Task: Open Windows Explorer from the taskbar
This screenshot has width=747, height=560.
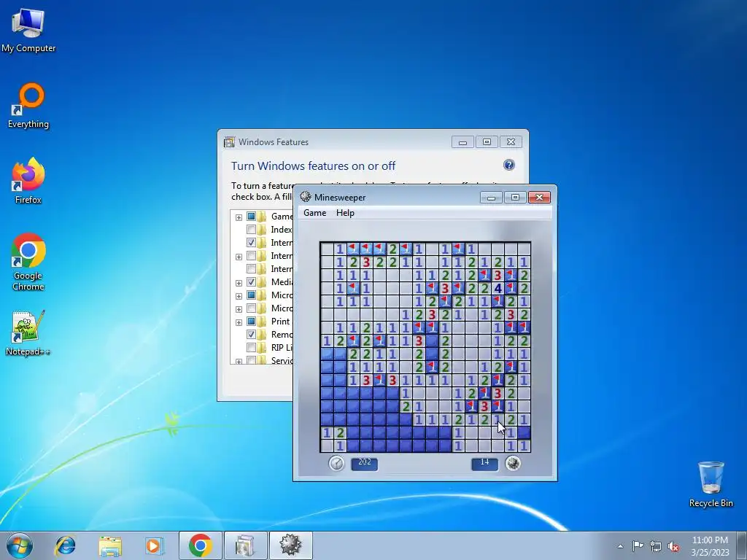Action: point(110,545)
